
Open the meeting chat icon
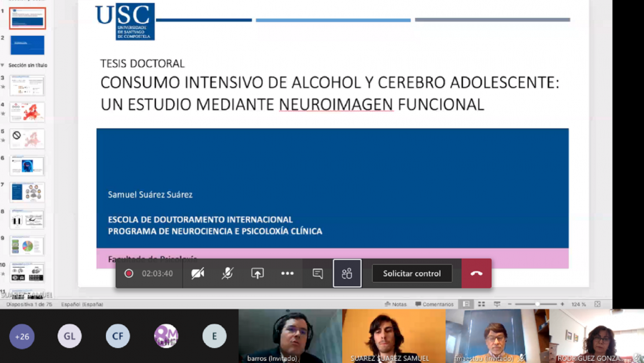coord(318,274)
